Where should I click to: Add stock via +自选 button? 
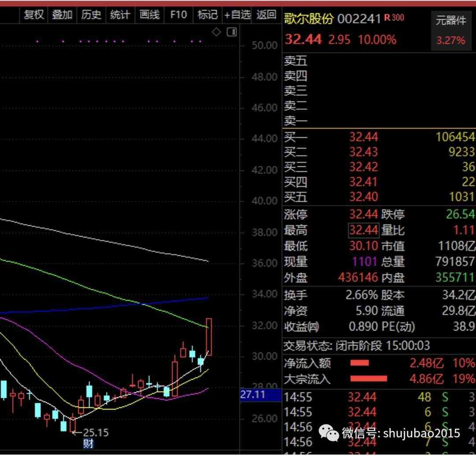(x=238, y=15)
